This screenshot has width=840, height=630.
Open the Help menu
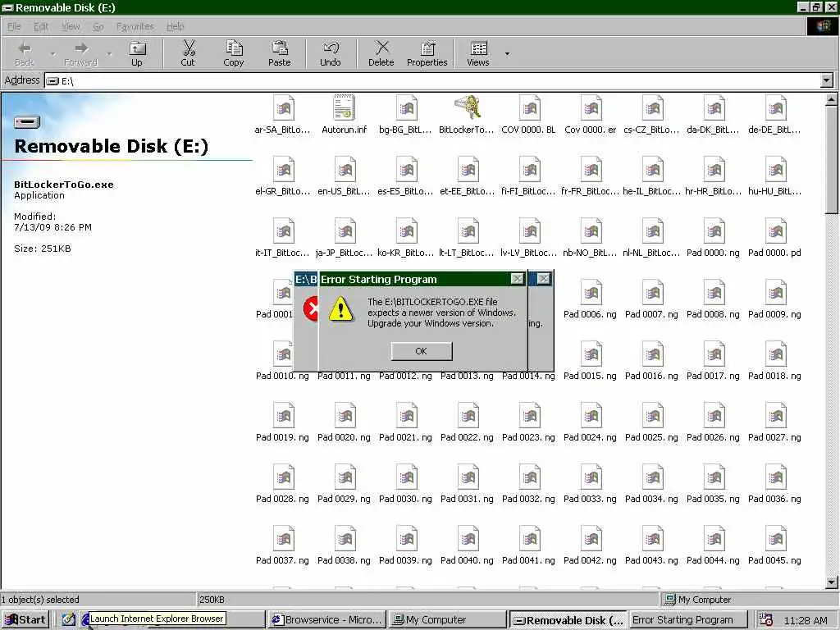[176, 26]
